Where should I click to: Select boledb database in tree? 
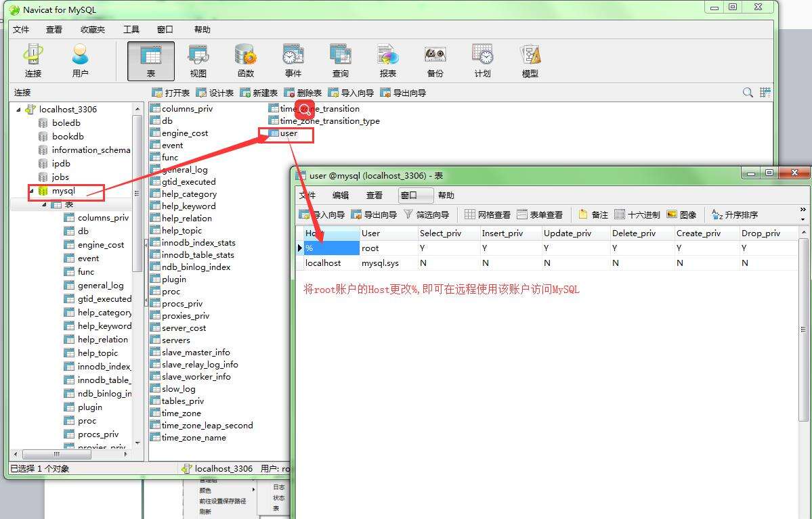point(66,122)
